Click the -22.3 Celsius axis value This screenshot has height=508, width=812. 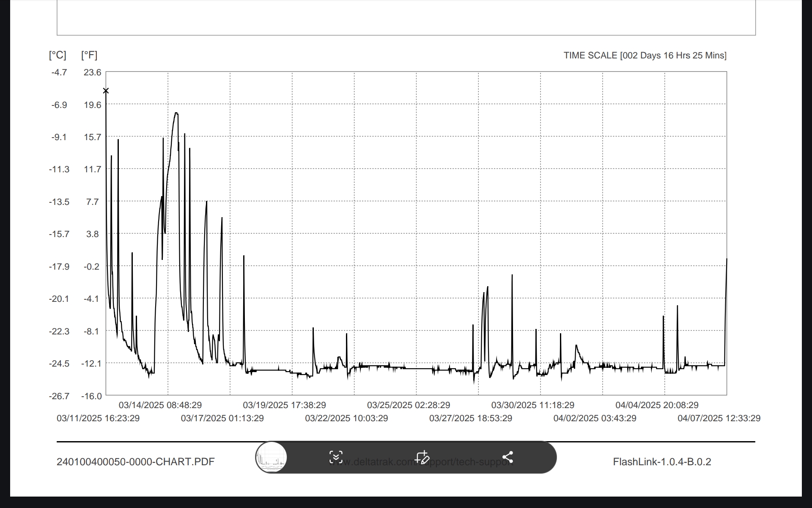click(x=59, y=331)
